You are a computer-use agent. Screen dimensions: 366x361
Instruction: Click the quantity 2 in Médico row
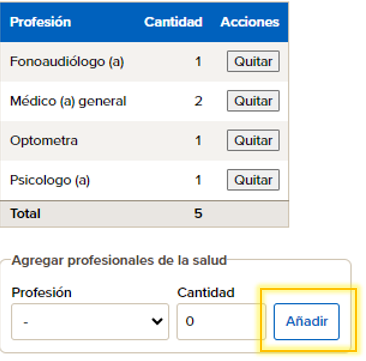click(x=198, y=101)
